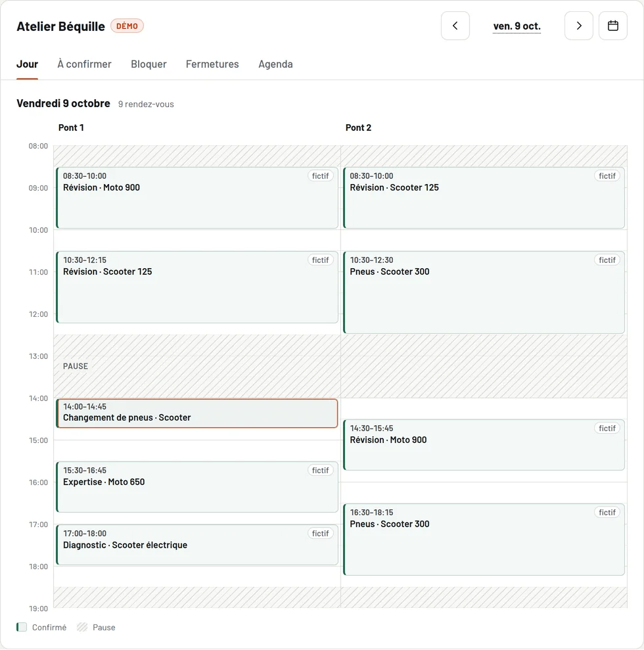The width and height of the screenshot is (644, 650).
Task: Click the fictif tag on Expertise · Moto 650
Action: tap(320, 470)
